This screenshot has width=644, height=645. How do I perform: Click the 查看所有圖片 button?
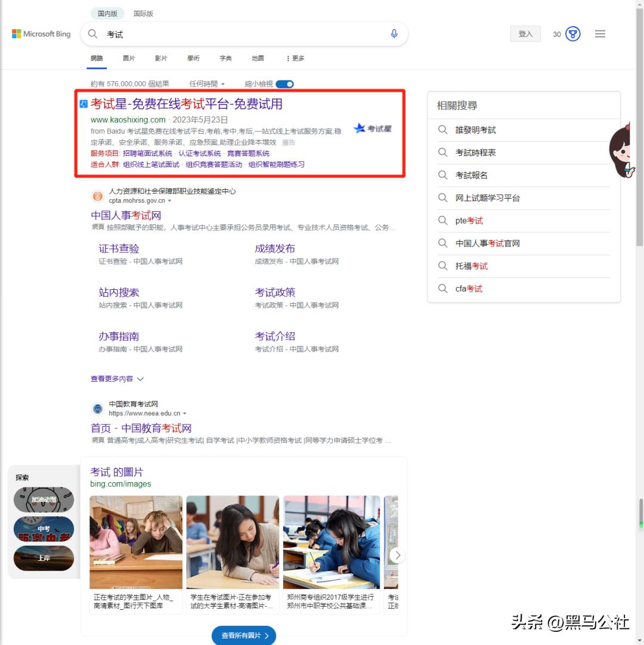(243, 635)
